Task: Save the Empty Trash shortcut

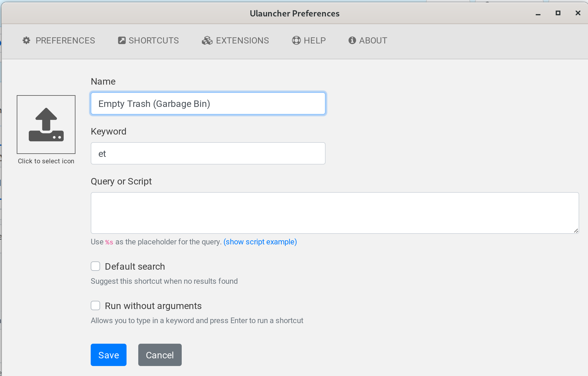Action: tap(108, 355)
